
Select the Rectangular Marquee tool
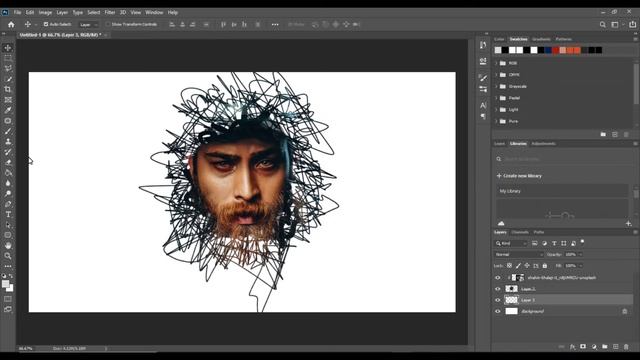(x=8, y=58)
